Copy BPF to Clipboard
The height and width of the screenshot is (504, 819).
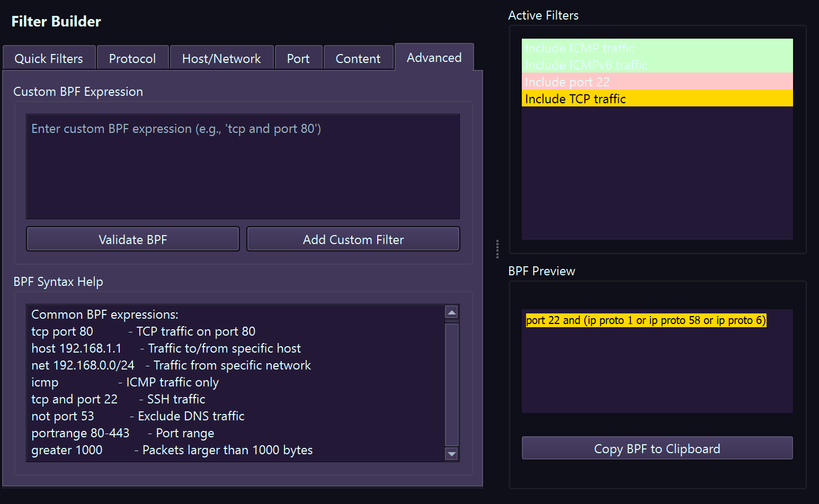[x=657, y=448]
